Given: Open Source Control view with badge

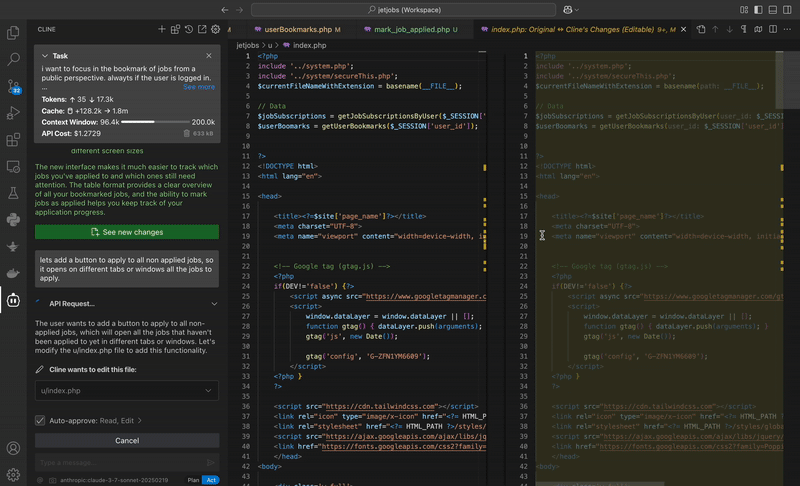Looking at the screenshot, I should [13, 86].
